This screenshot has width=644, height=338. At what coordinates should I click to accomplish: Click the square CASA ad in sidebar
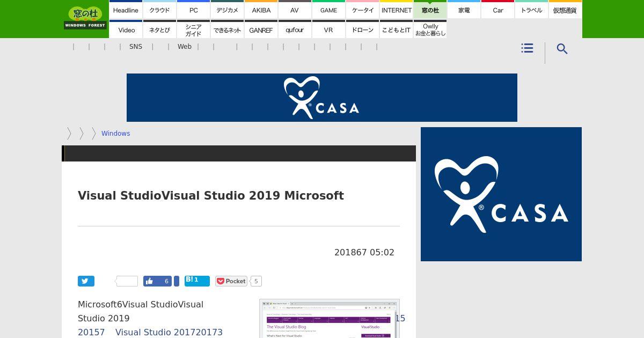click(501, 194)
